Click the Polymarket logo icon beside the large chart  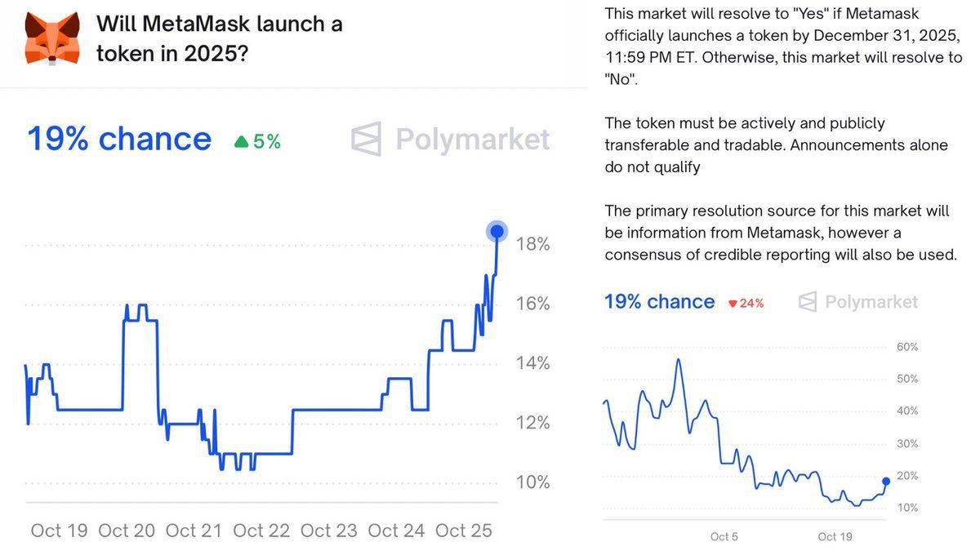pos(366,140)
